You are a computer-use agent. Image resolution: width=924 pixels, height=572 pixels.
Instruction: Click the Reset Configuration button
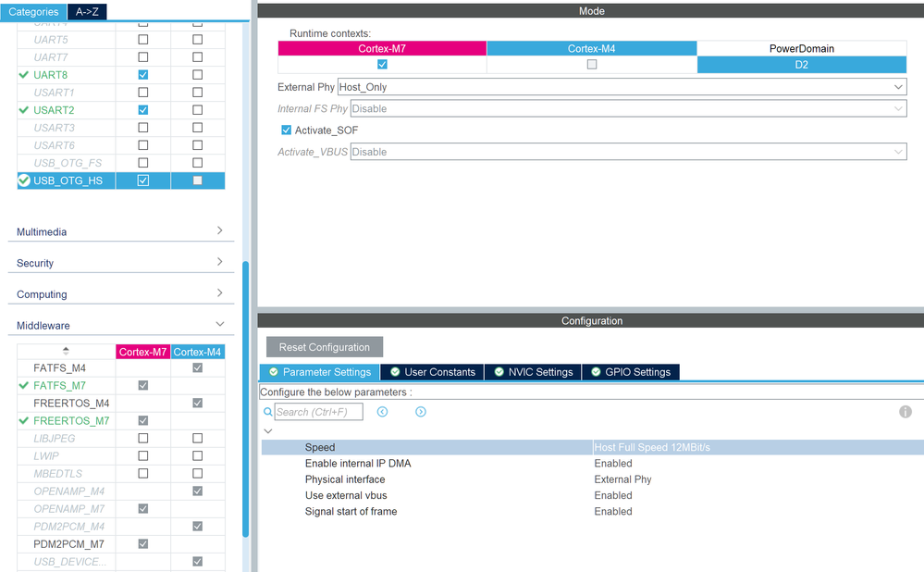[325, 347]
